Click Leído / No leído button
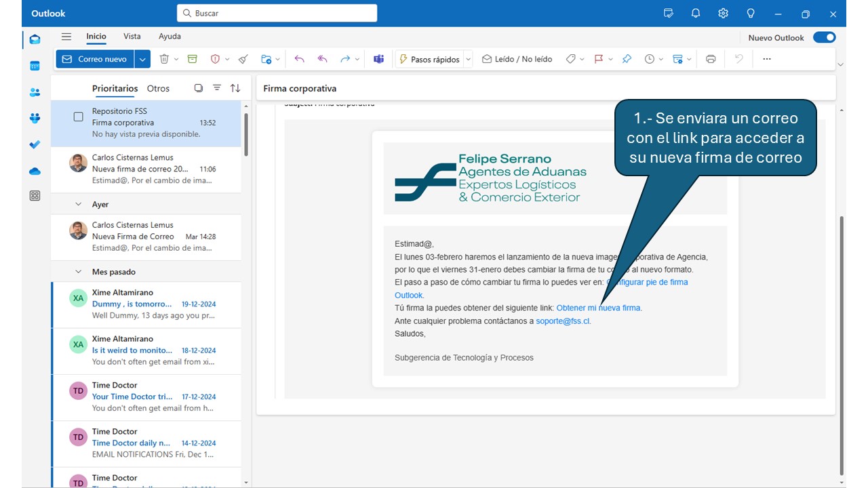Image resolution: width=868 pixels, height=488 pixels. [517, 59]
